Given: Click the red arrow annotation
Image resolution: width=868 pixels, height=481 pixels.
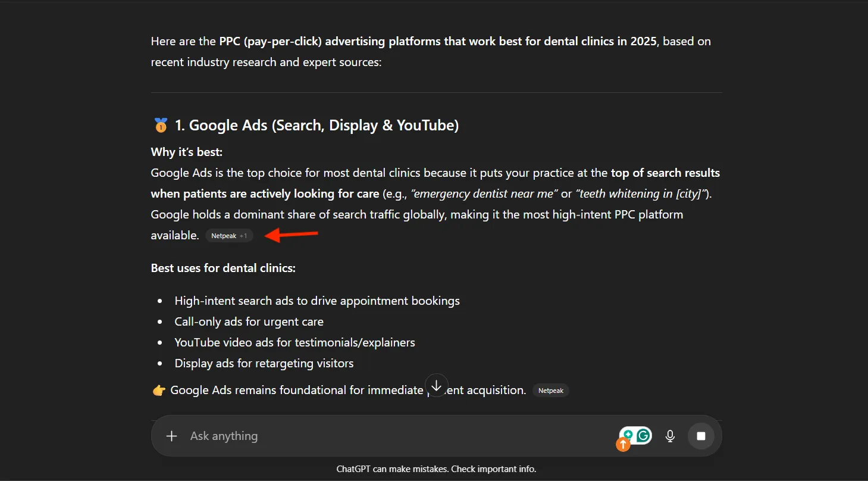Looking at the screenshot, I should (292, 235).
